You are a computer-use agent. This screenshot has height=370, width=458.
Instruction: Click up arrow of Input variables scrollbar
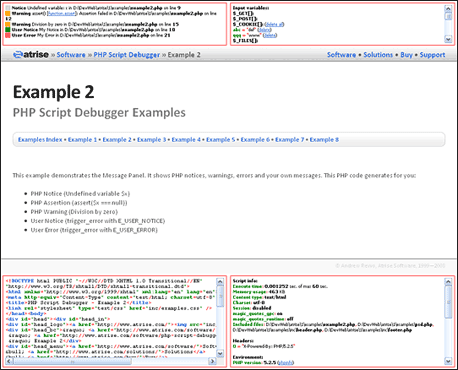[448, 8]
